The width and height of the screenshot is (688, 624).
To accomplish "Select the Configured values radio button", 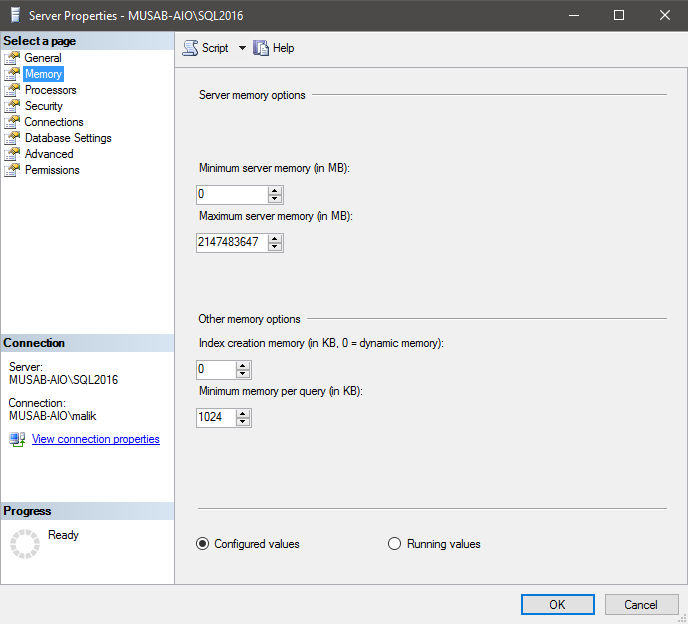I will 203,544.
